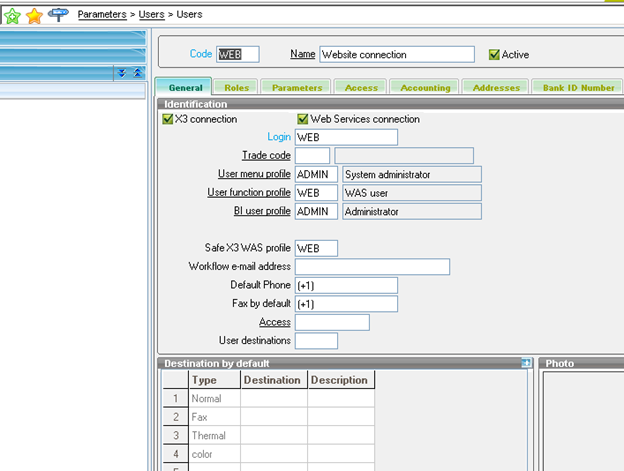Click the signpost navigation icon

click(x=58, y=15)
